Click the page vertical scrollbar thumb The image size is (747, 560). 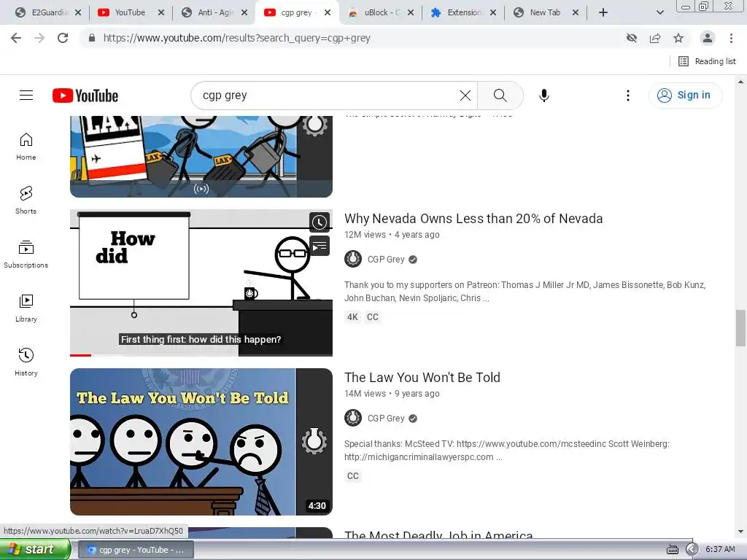(x=740, y=328)
